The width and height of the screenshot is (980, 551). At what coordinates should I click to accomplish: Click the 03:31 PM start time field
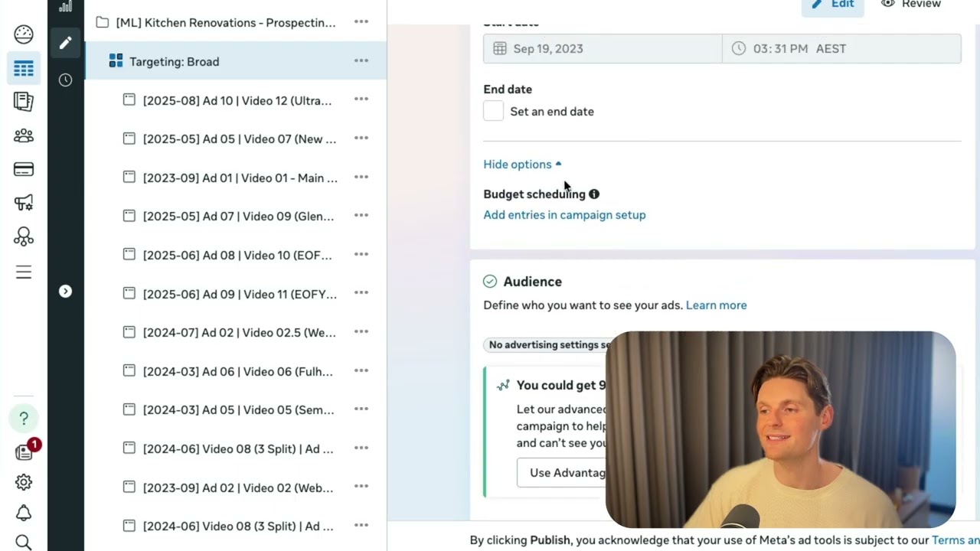tap(841, 48)
